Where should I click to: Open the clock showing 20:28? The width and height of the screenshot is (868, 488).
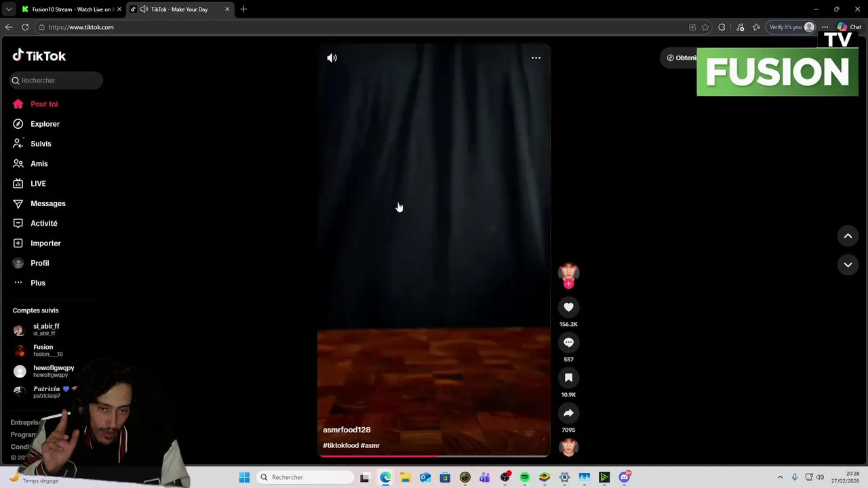point(846,477)
